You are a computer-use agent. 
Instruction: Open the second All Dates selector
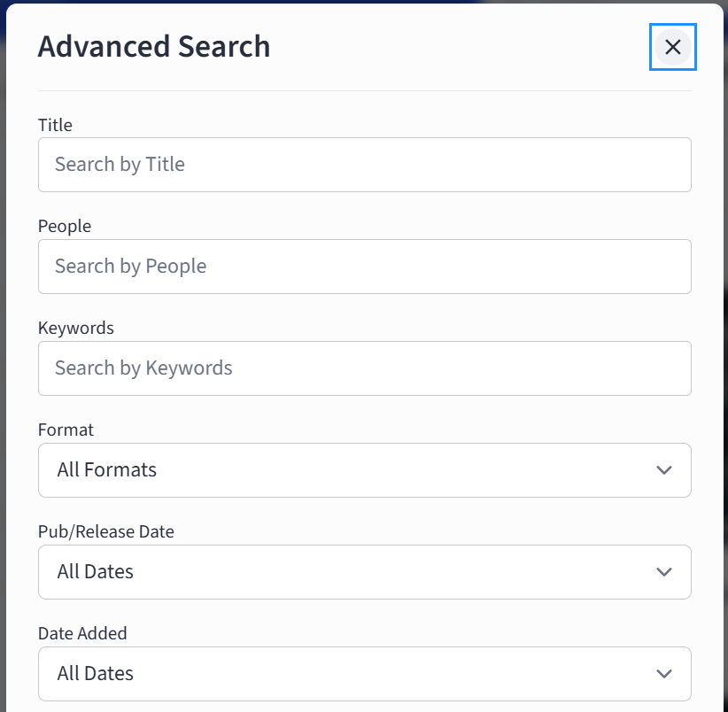tap(365, 674)
